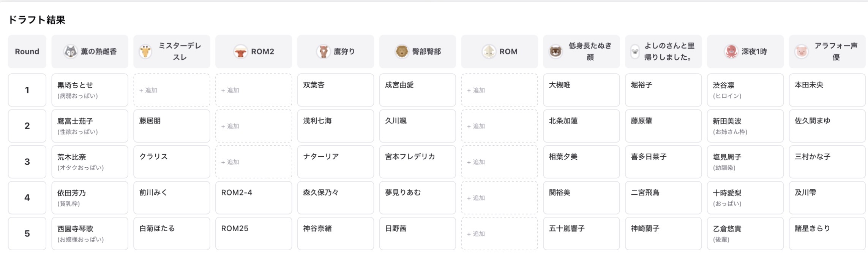Viewport: 868px width, 254px height.
Task: Click the koala avatar for よしのさんと里帰りしました。
Action: click(x=635, y=52)
